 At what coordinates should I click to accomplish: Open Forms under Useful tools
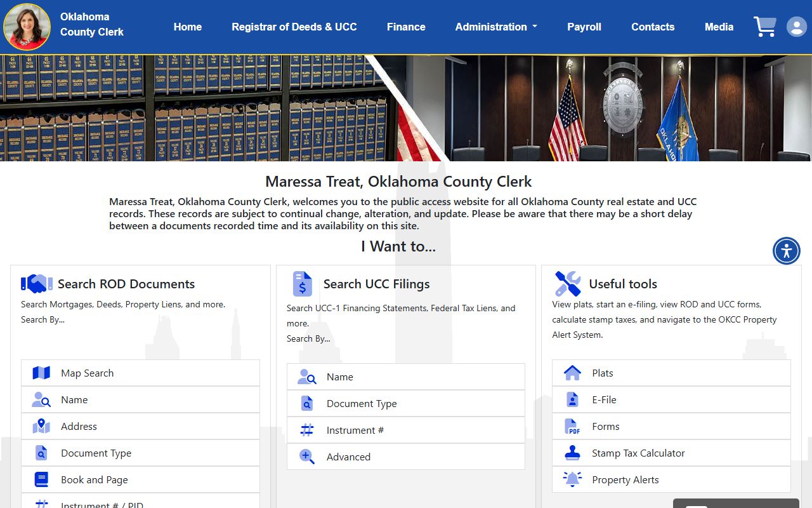[671, 426]
